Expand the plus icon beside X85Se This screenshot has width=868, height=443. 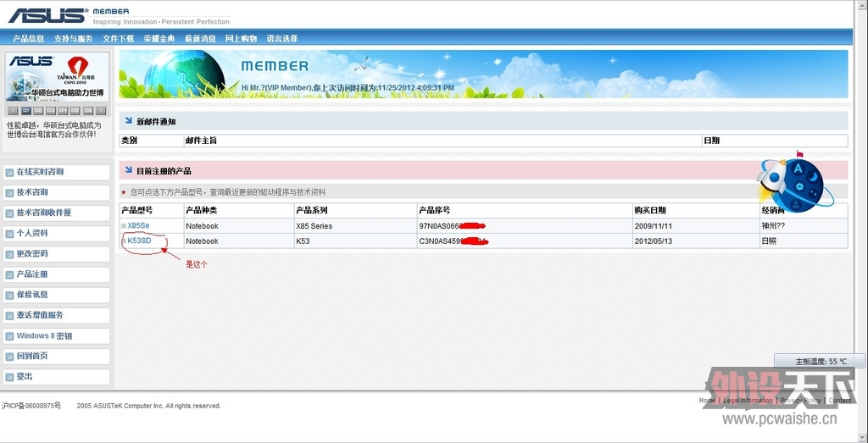pyautogui.click(x=124, y=226)
